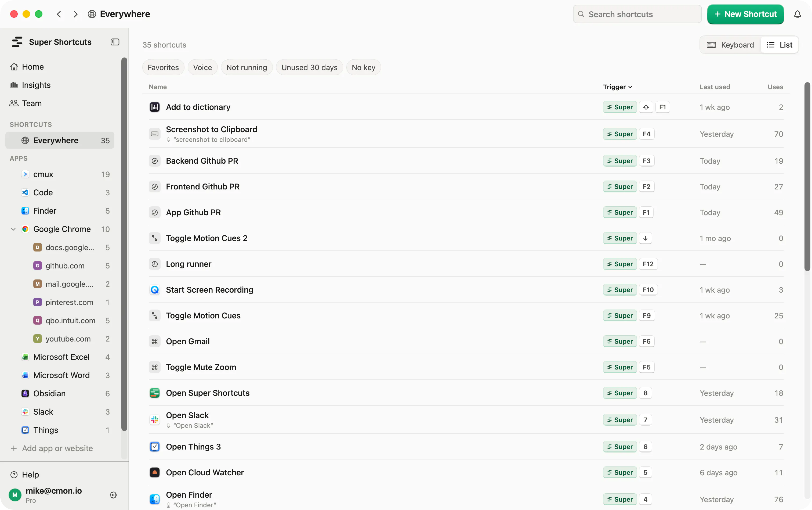
Task: Toggle the Not running filter
Action: (247, 67)
